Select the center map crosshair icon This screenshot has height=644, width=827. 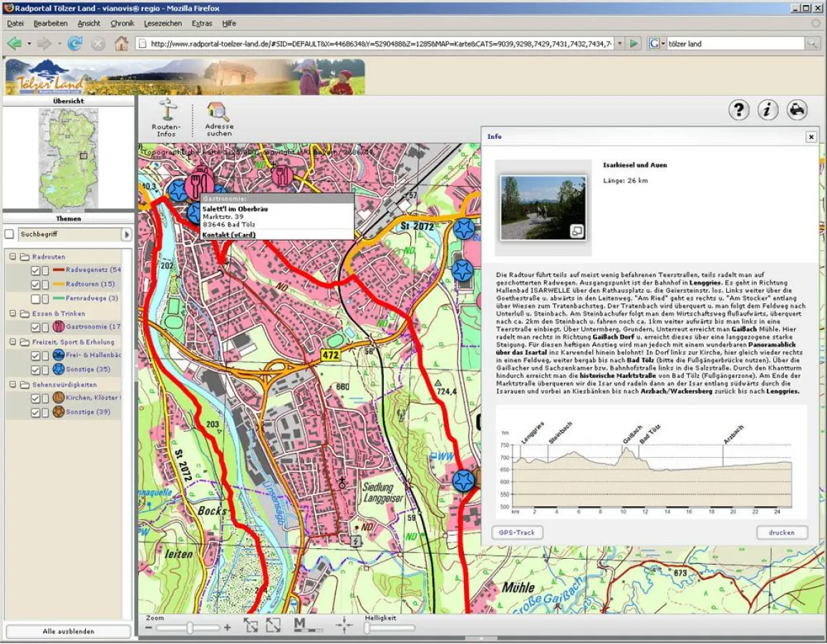pos(344,624)
